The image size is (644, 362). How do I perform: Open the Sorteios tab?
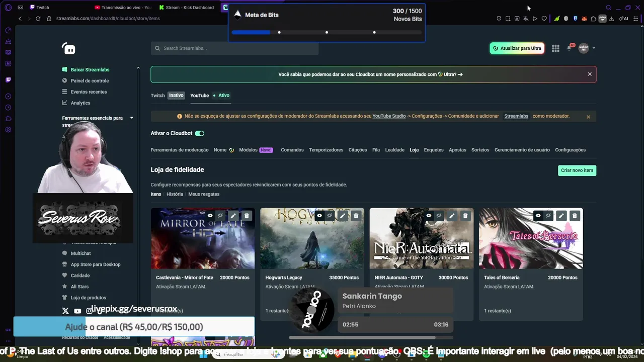[480, 150]
